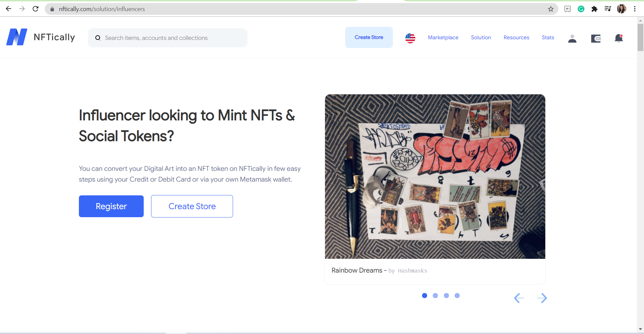This screenshot has width=644, height=334.
Task: Open the Stats menu item
Action: click(548, 38)
